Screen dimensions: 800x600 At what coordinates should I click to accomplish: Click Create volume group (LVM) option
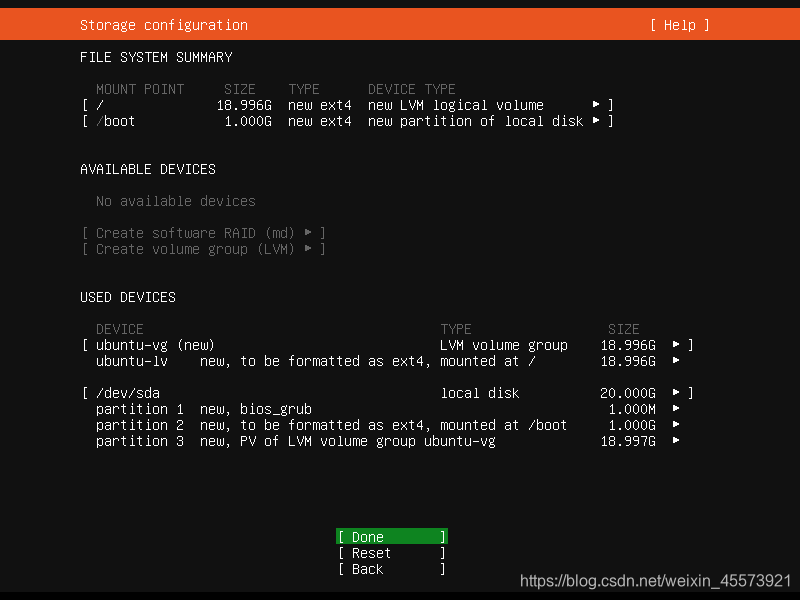[x=204, y=249]
